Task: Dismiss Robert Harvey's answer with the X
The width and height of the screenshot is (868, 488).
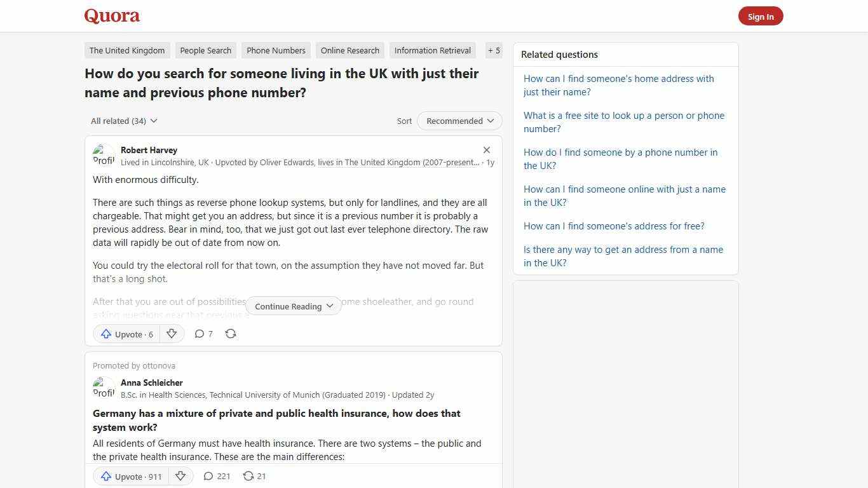Action: click(487, 150)
